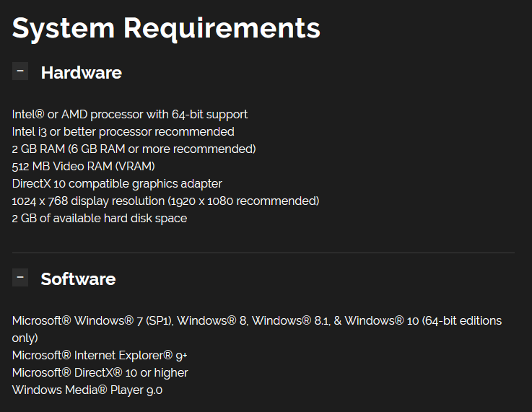Viewport: 532px width, 412px height.
Task: Click the Windows 10 64-bit editions text
Action: (423, 321)
